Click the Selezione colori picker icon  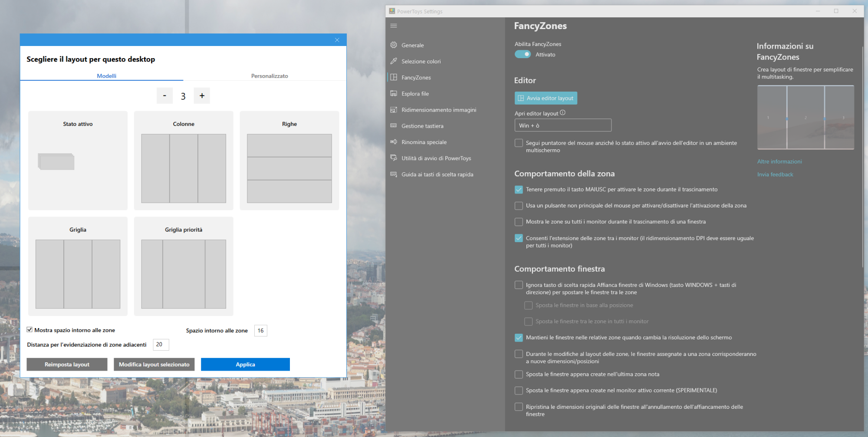(x=394, y=61)
